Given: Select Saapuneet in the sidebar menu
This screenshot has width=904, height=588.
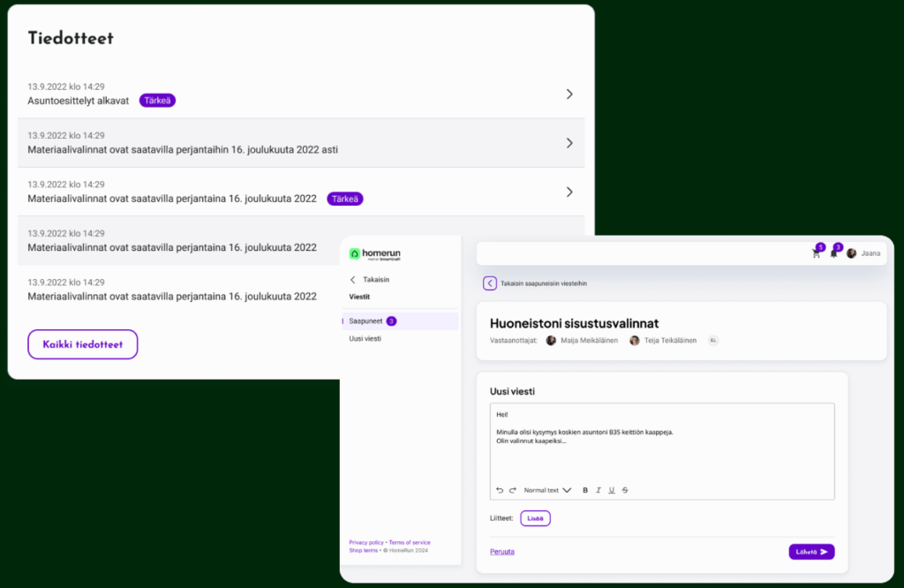Looking at the screenshot, I should pos(365,320).
